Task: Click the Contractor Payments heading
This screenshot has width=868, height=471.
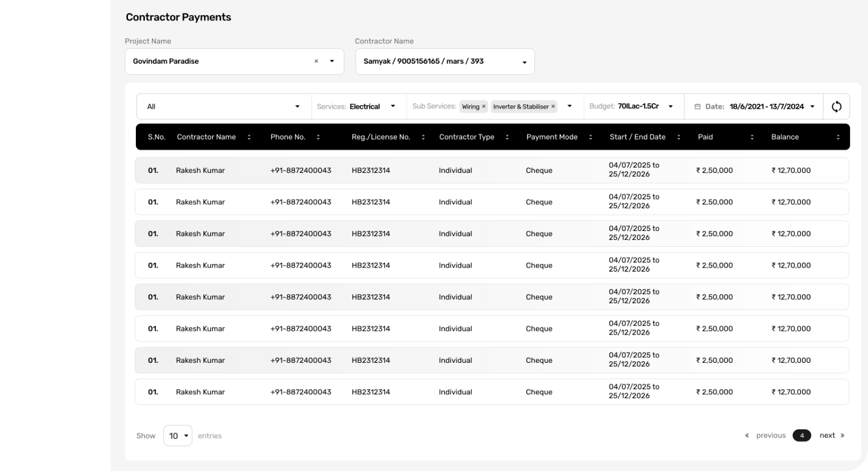Action: [x=178, y=17]
